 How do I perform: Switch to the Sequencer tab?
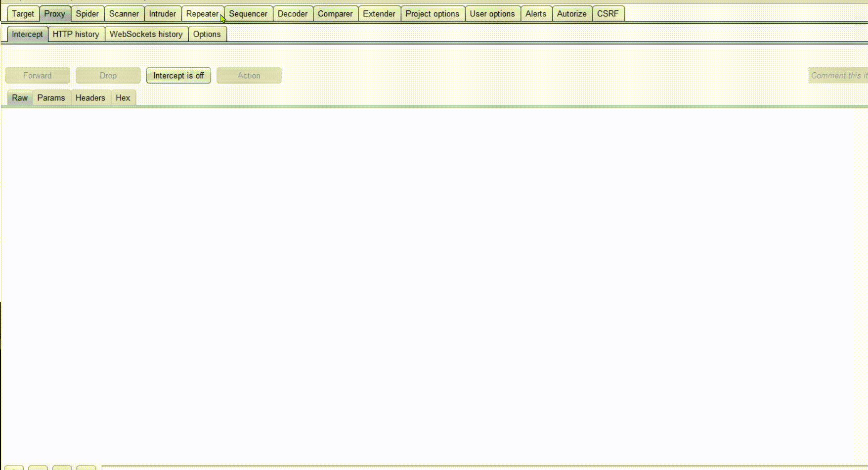point(248,14)
